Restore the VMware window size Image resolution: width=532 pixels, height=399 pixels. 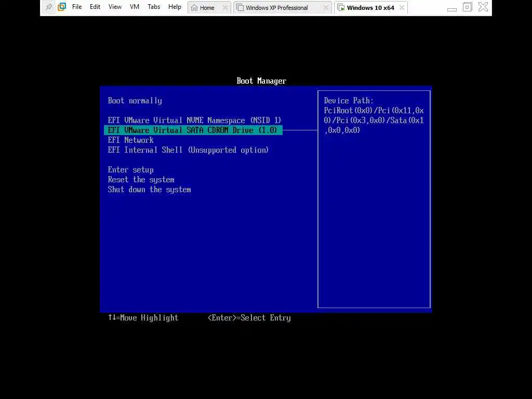[x=467, y=7]
